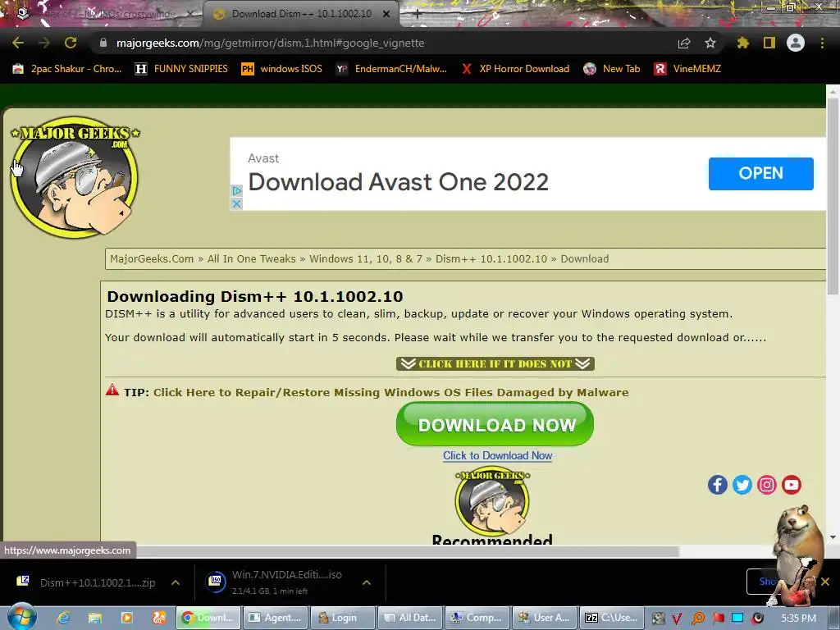Click the 5:35 PM system clock
The image size is (840, 630).
pos(798,618)
